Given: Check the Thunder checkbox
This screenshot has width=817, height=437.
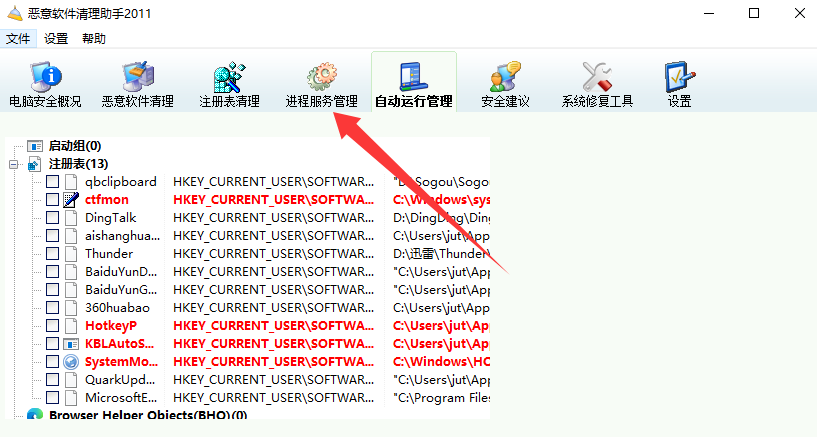Looking at the screenshot, I should (x=52, y=254).
